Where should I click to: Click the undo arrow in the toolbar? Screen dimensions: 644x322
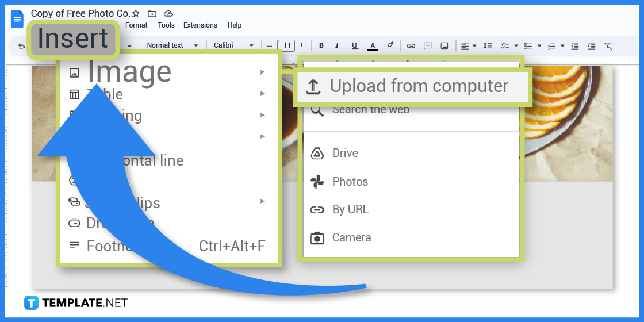21,47
